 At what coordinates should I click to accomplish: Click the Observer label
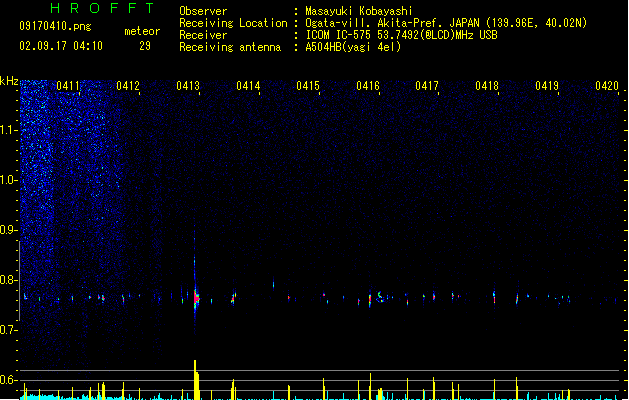point(203,11)
